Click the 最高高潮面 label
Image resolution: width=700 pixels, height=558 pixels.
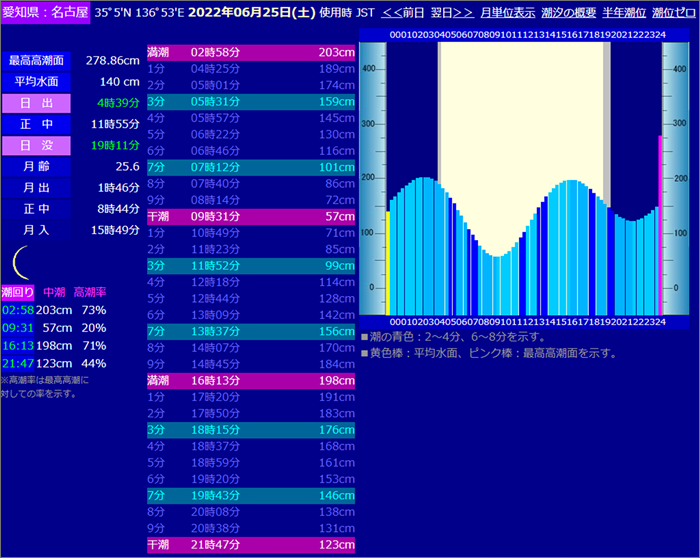tap(36, 61)
